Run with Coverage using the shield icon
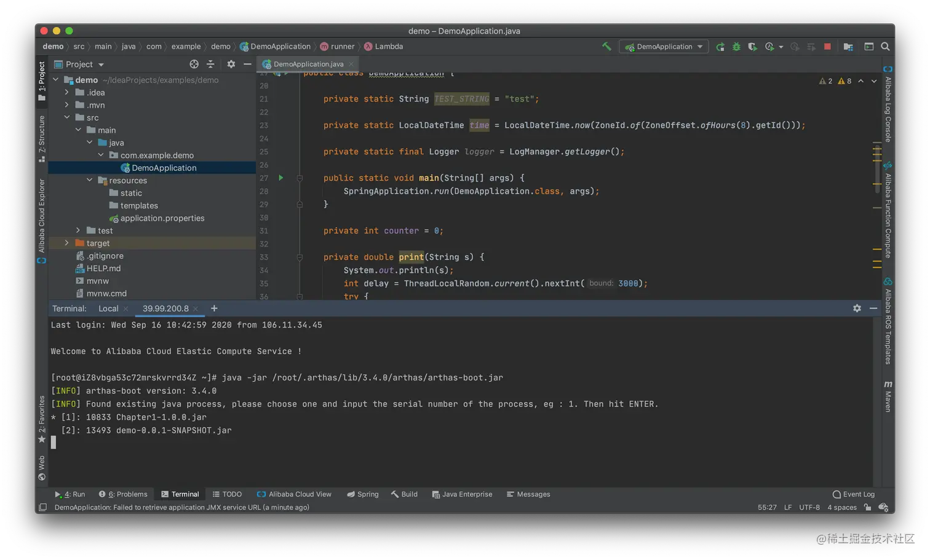Viewport: 930px width, 560px height. click(x=752, y=47)
